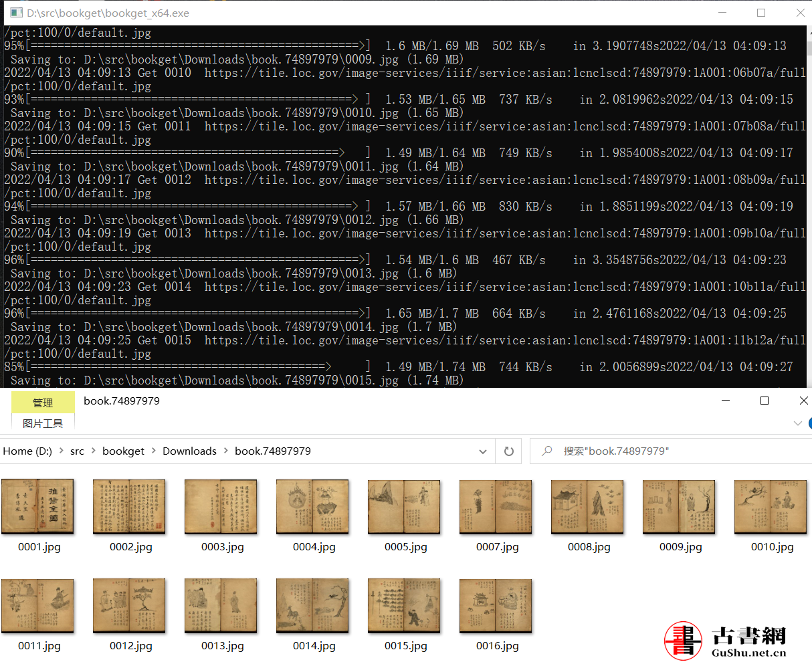Click the bookget console window app icon
The width and height of the screenshot is (812, 664).
coord(17,13)
